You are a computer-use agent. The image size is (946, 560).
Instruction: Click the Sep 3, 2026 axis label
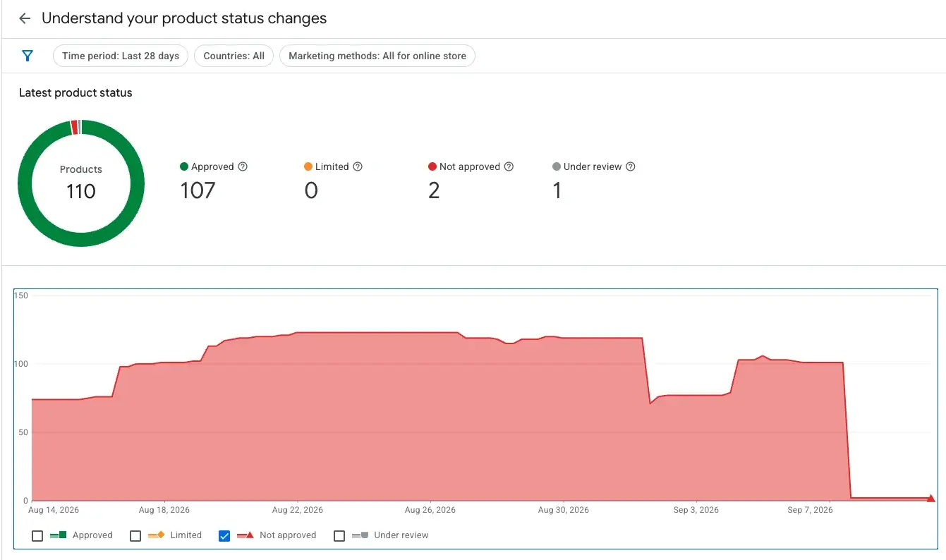click(x=696, y=510)
